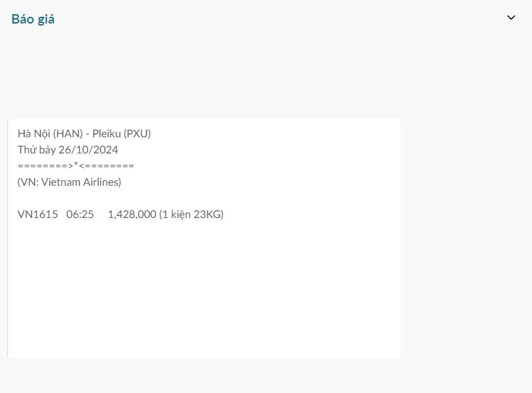Click the separator line of equal signs
This screenshot has width=532, height=393.
(76, 166)
